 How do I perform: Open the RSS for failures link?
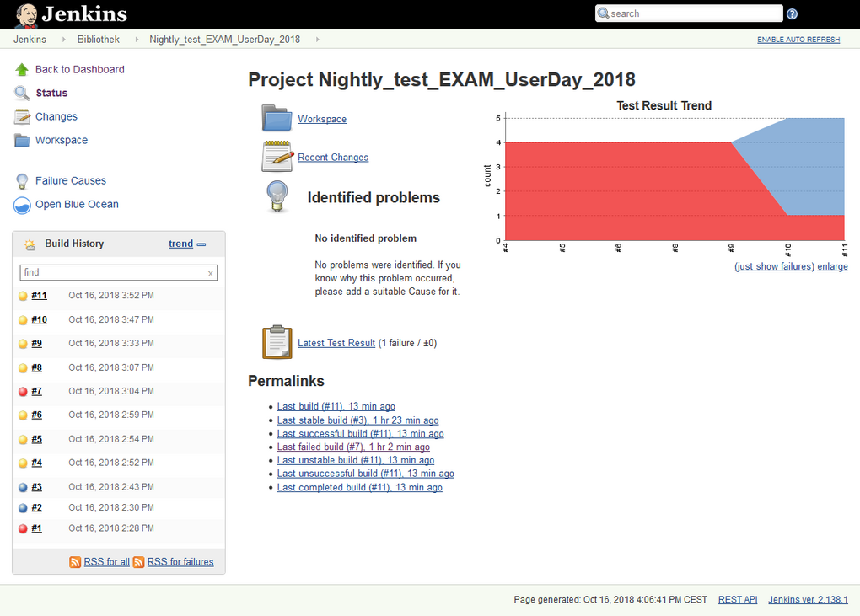coord(180,562)
